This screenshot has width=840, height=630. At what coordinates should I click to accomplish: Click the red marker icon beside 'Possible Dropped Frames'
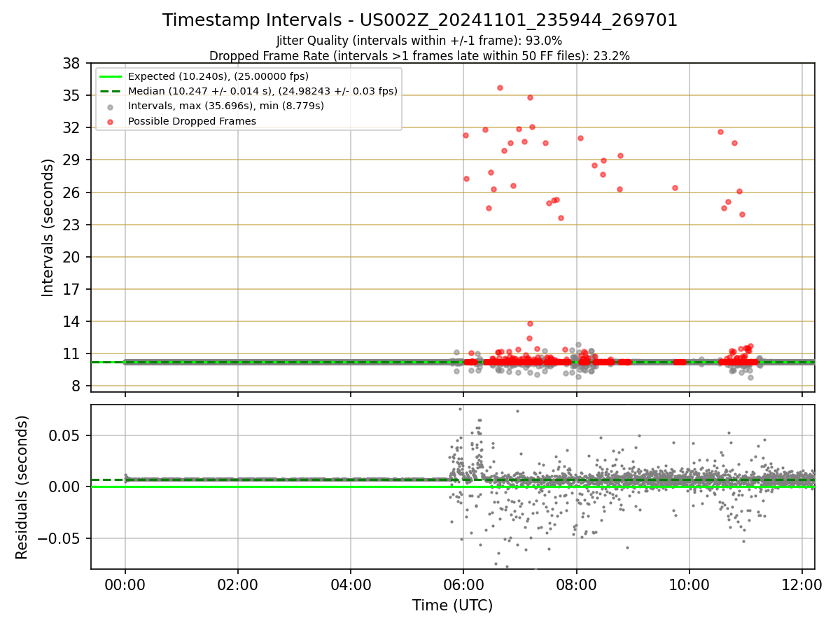tap(111, 121)
